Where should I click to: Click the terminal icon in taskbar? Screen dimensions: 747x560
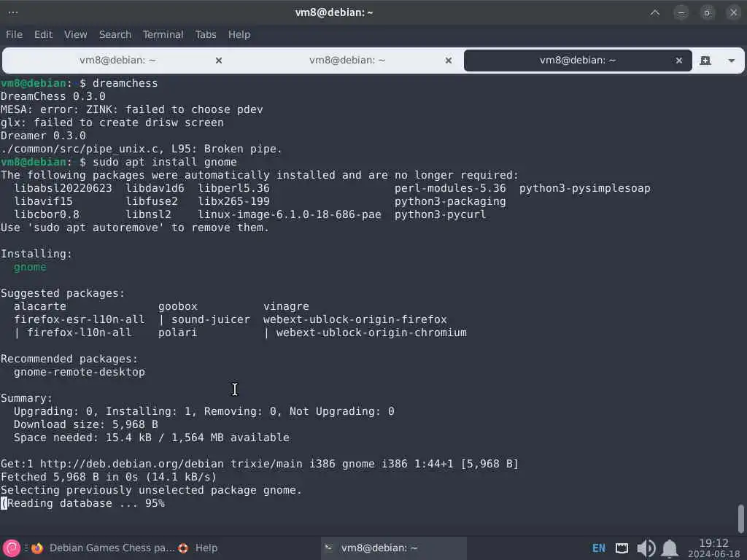click(329, 548)
